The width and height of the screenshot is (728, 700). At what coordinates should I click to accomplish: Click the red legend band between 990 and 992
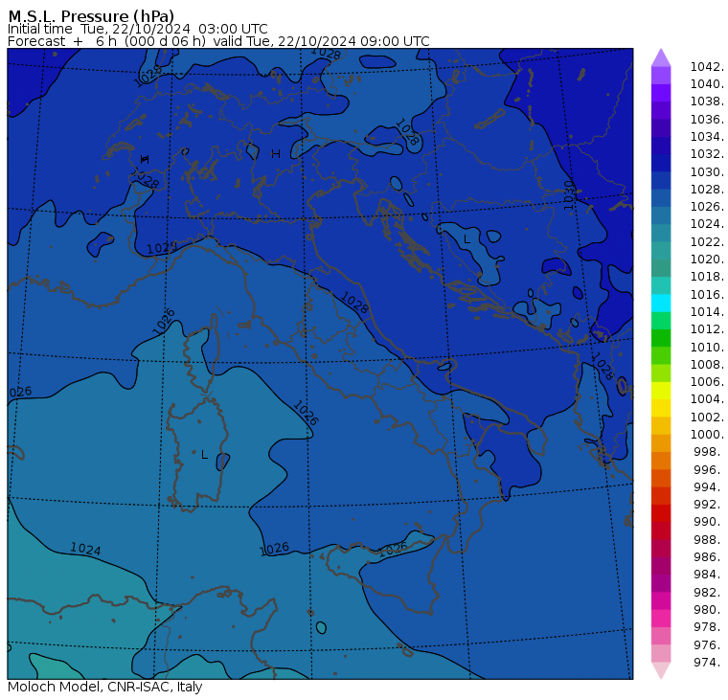click(x=661, y=513)
